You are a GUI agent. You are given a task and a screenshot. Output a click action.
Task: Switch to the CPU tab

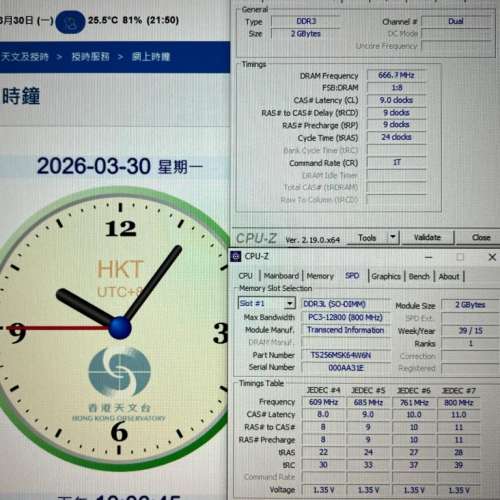pyautogui.click(x=245, y=276)
